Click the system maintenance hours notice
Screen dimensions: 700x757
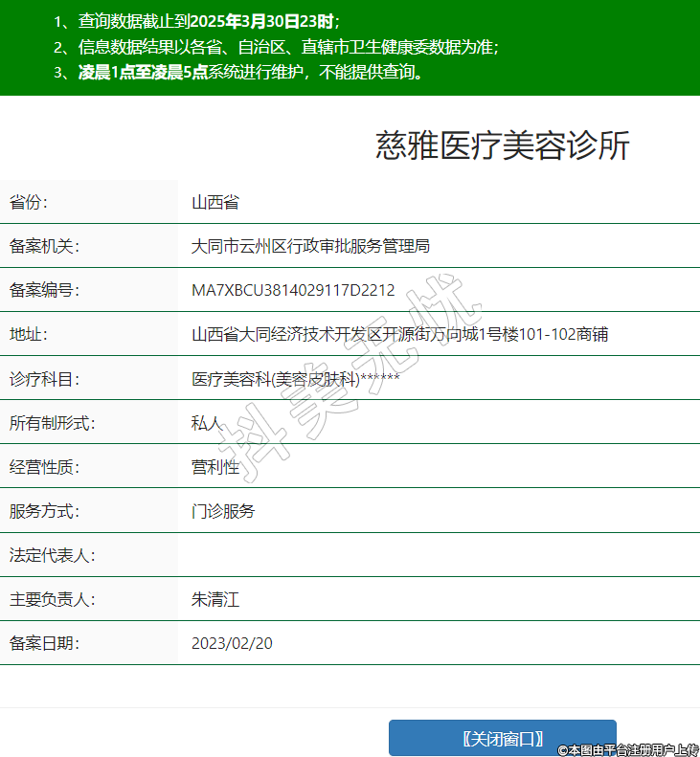coord(250,72)
